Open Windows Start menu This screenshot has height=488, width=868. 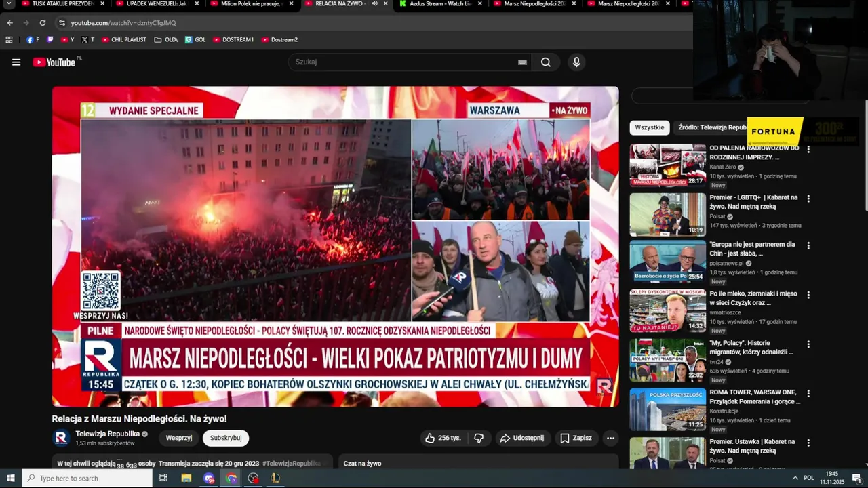[x=11, y=478]
